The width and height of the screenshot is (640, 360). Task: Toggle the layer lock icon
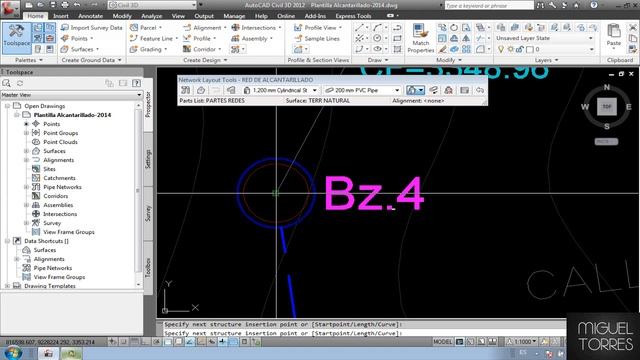(520, 49)
